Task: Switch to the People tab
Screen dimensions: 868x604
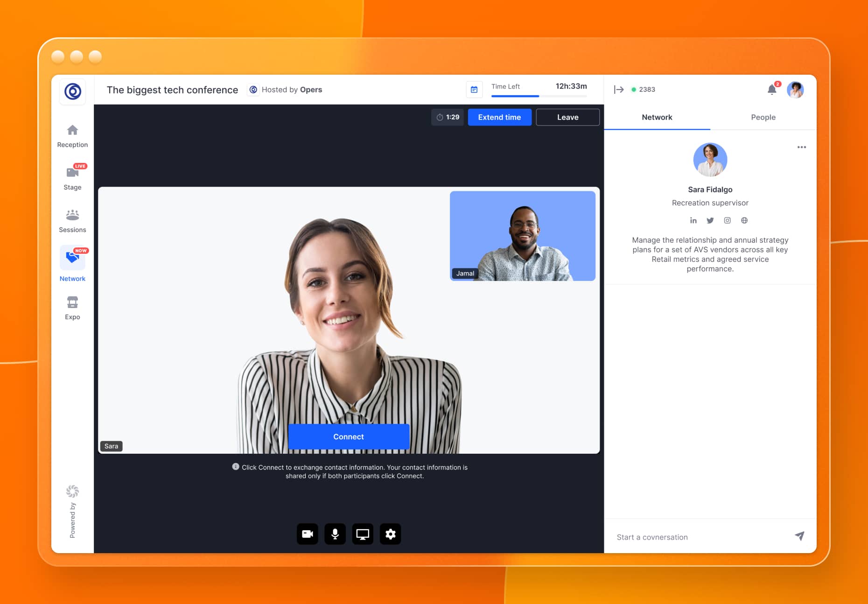Action: tap(763, 117)
